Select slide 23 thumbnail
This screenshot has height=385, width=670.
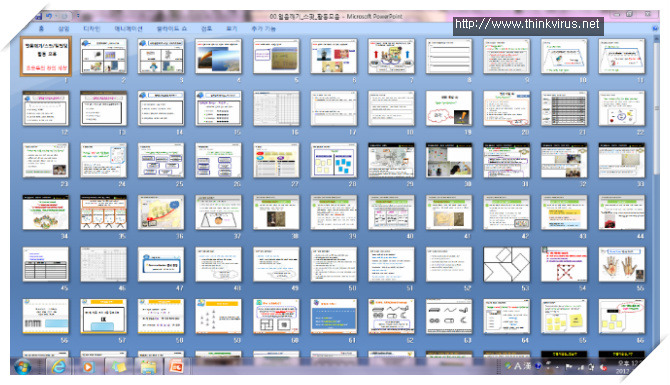coord(46,160)
